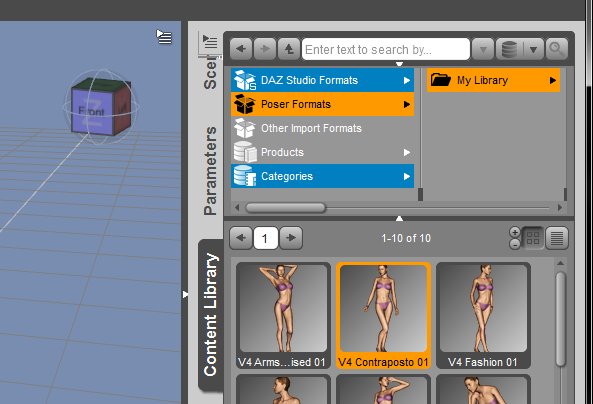
Task: Open database scope dropdown arrow
Action: click(x=534, y=49)
